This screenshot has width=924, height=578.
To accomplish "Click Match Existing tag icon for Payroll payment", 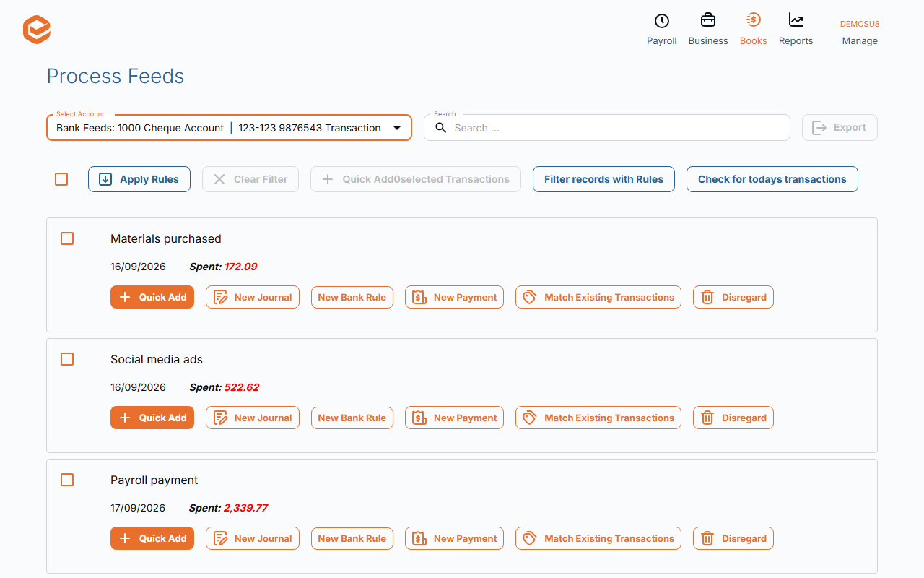I will pyautogui.click(x=530, y=538).
